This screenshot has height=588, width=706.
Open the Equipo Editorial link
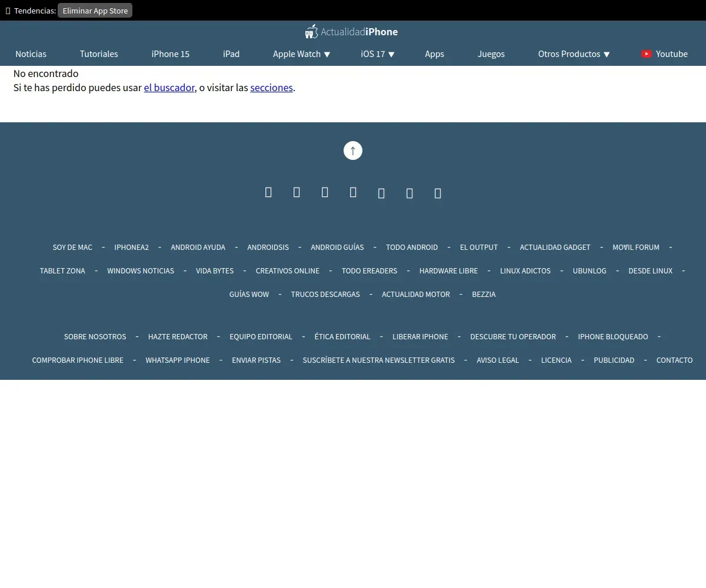[261, 336]
